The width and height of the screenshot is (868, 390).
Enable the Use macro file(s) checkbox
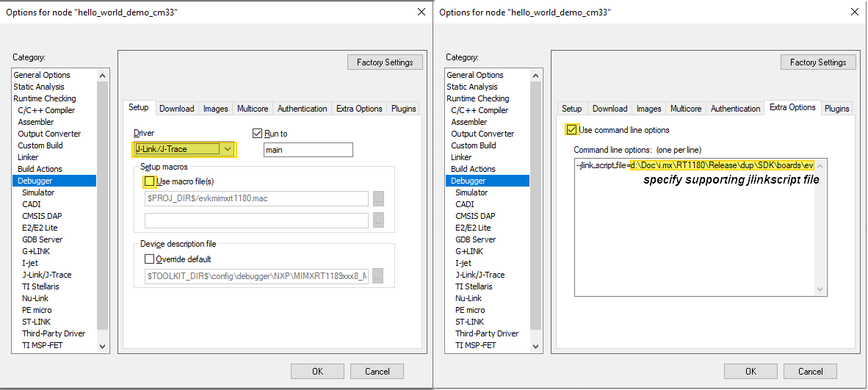click(150, 181)
